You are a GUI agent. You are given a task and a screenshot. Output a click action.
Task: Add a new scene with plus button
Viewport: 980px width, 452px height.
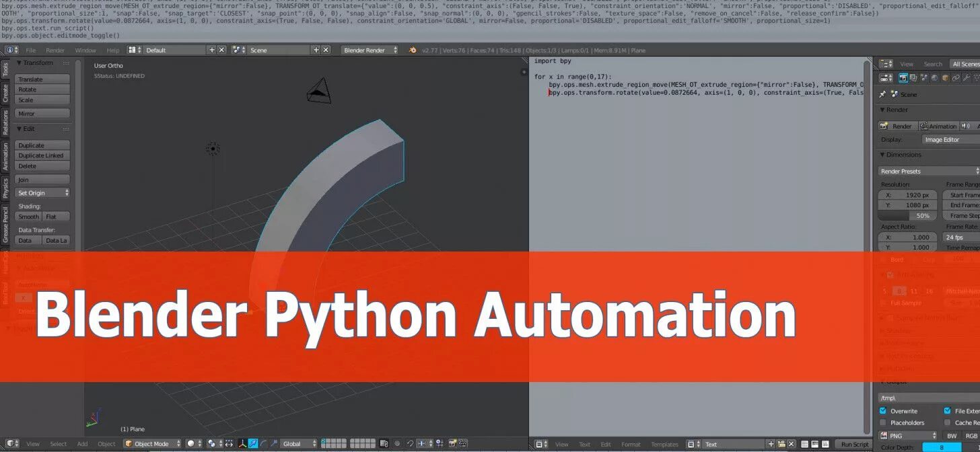coord(316,50)
